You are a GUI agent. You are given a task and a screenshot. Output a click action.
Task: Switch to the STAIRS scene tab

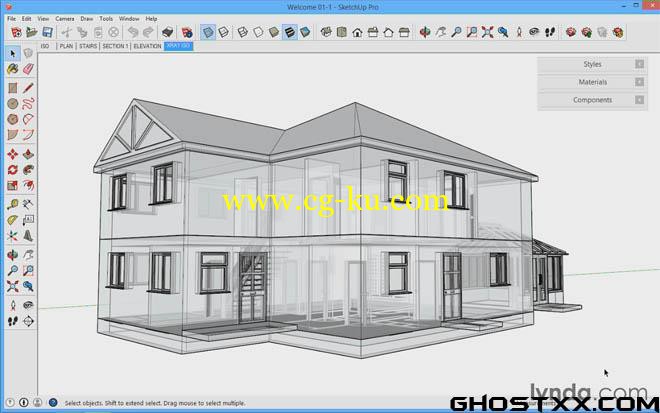(88, 46)
